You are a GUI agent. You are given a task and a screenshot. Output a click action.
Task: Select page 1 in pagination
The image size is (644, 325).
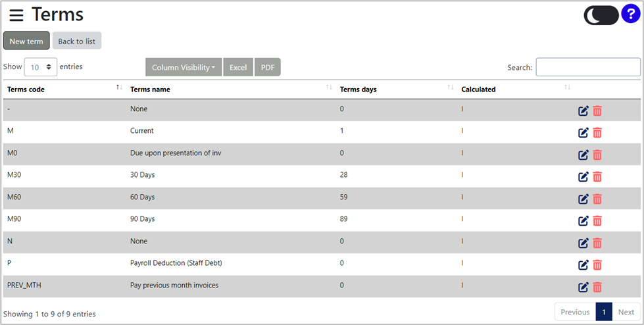click(x=604, y=312)
